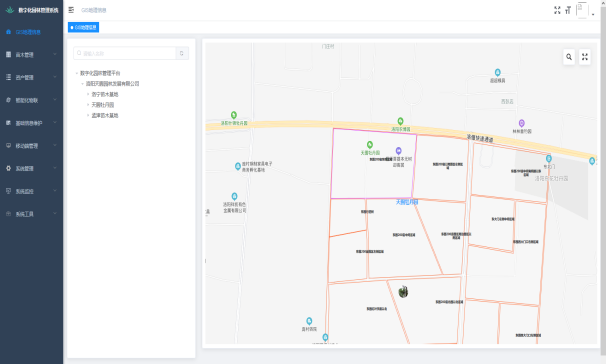Open the font size setting in header
606x364 pixels.
coord(568,10)
